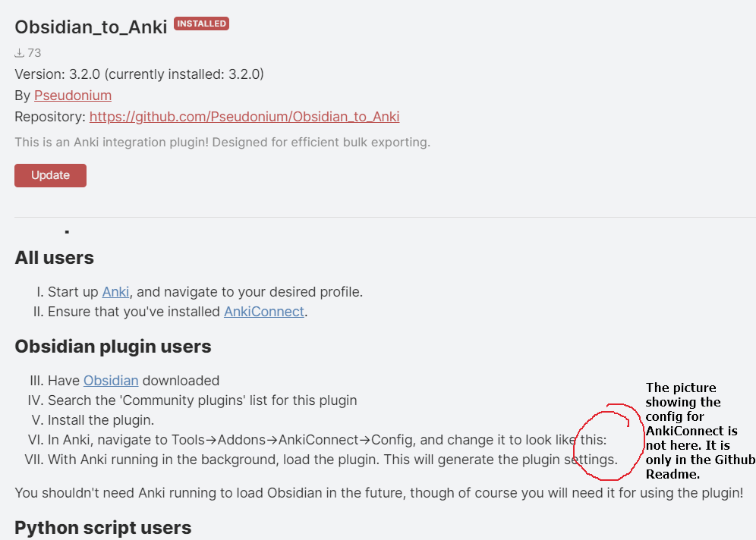Open the GitHub repository link
The image size is (756, 540).
[x=244, y=116]
